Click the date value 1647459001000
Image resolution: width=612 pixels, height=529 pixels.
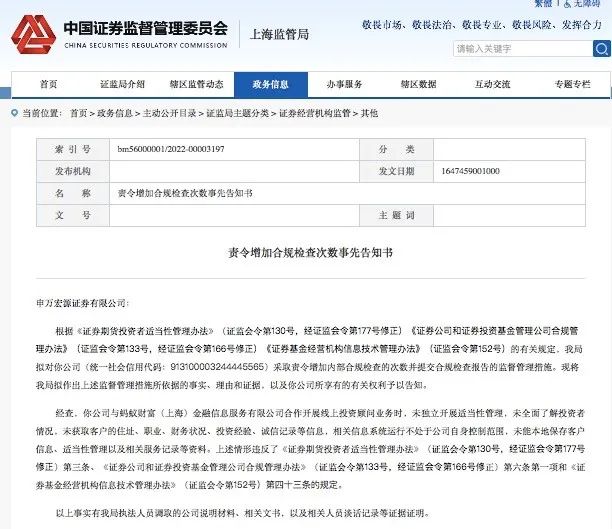470,171
